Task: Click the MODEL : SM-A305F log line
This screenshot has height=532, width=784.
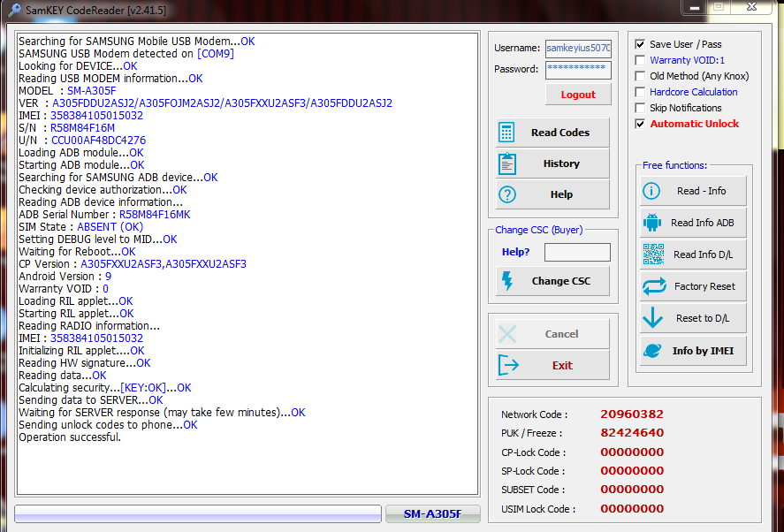Action: pos(67,90)
